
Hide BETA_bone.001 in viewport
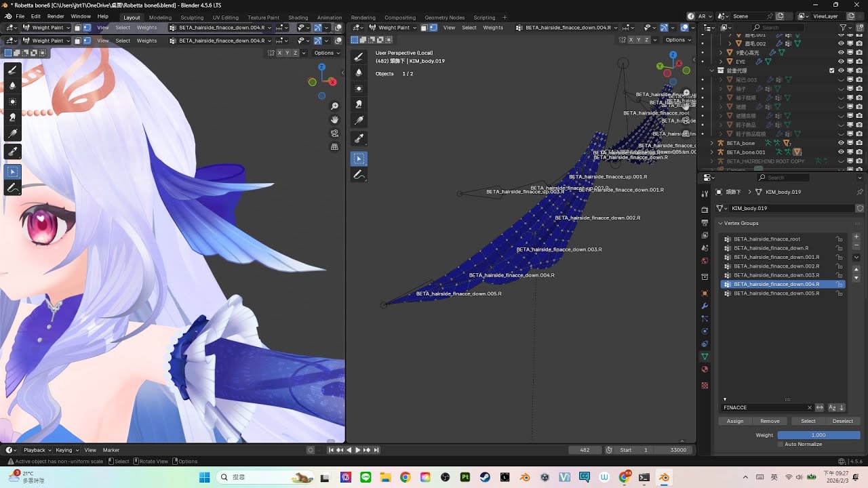(x=842, y=152)
